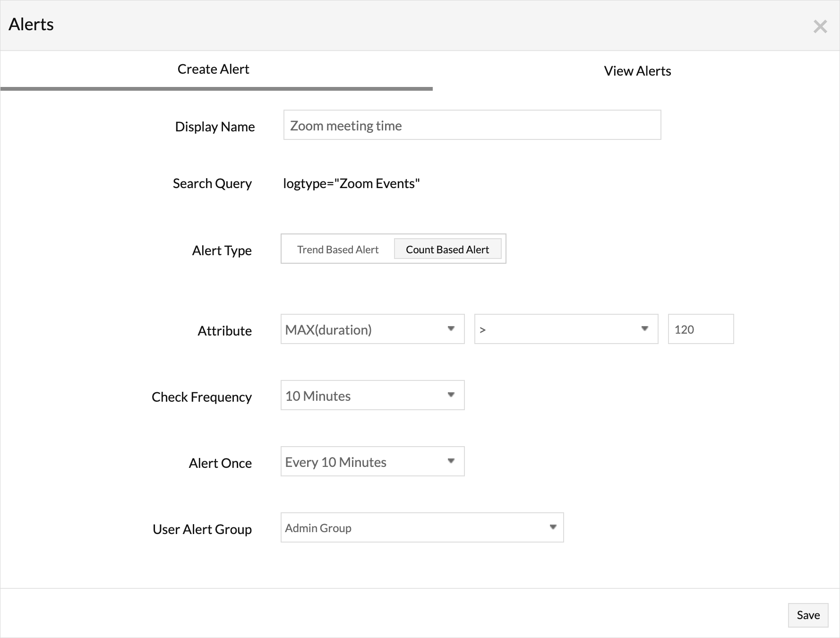Open the MAX(duration) attribute selector

[372, 329]
